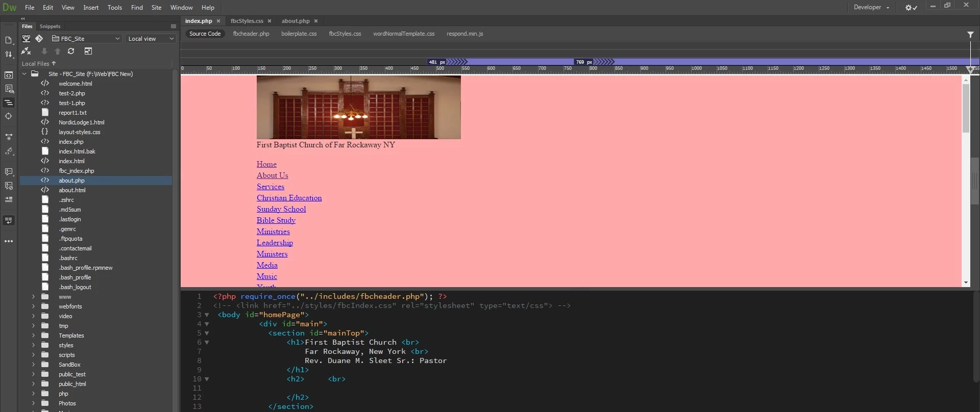Click Connect to Remote Server plug icon
Screen dimensions: 980x412
[26, 51]
